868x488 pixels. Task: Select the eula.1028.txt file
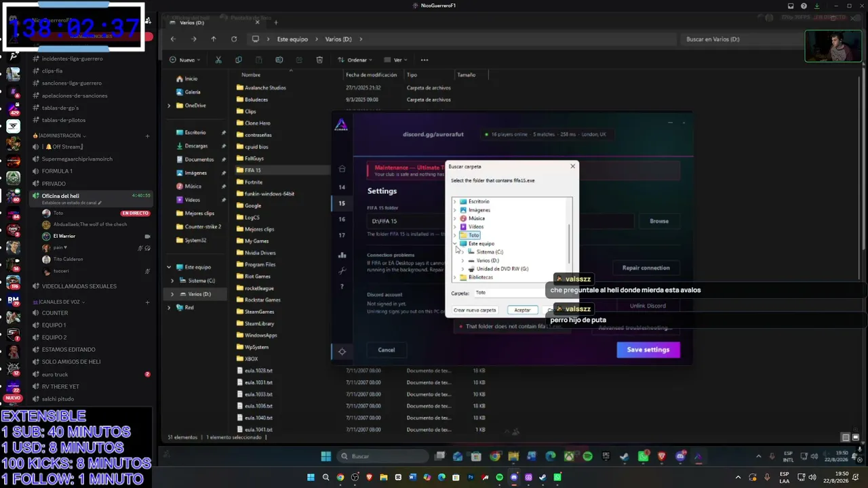click(x=258, y=371)
